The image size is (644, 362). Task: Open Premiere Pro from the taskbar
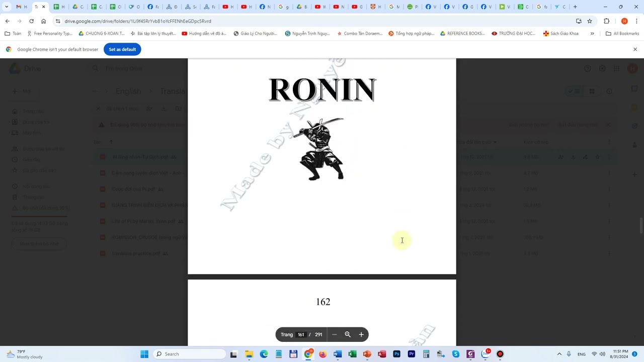click(x=411, y=354)
